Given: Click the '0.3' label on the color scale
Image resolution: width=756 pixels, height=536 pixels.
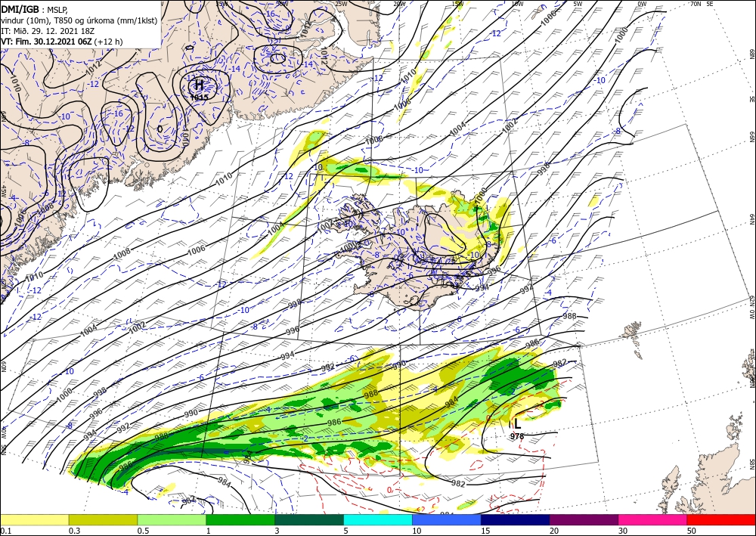Looking at the screenshot, I should (x=74, y=531).
